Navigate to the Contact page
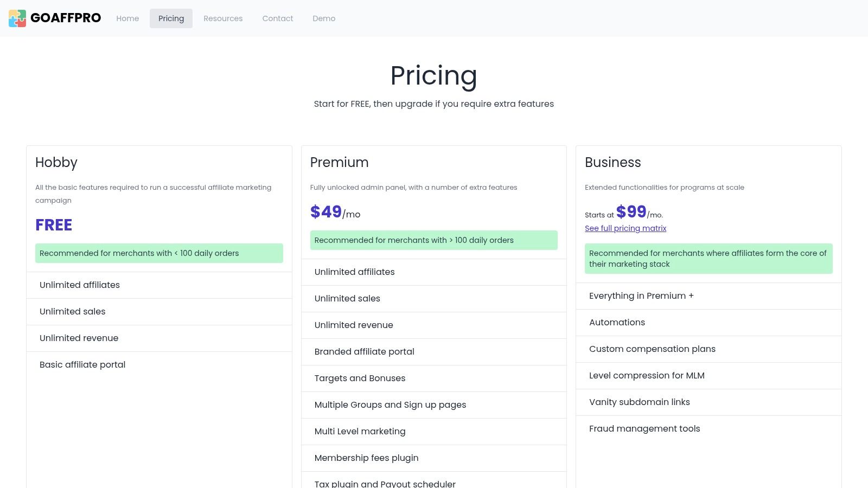Image resolution: width=868 pixels, height=488 pixels. (x=277, y=18)
